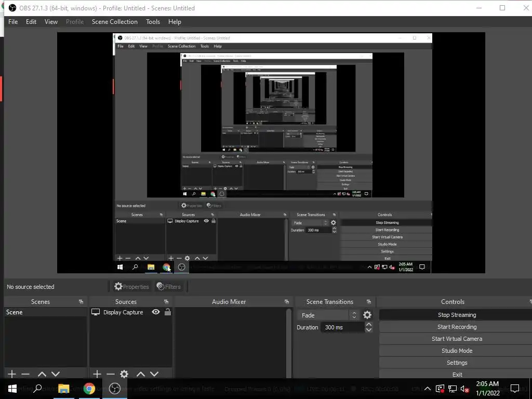
Task: Undock the Audio Mixer panel
Action: pos(287,302)
